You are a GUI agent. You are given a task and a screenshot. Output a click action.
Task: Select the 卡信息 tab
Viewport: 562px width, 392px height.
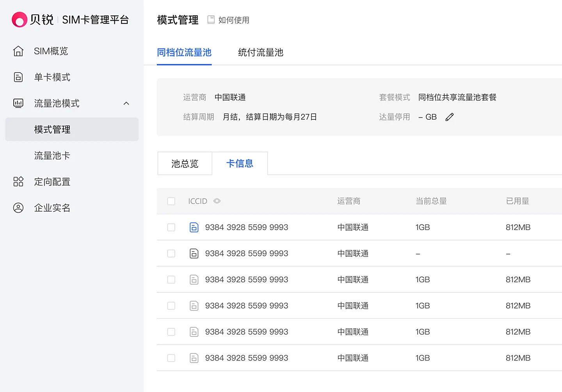(x=240, y=163)
